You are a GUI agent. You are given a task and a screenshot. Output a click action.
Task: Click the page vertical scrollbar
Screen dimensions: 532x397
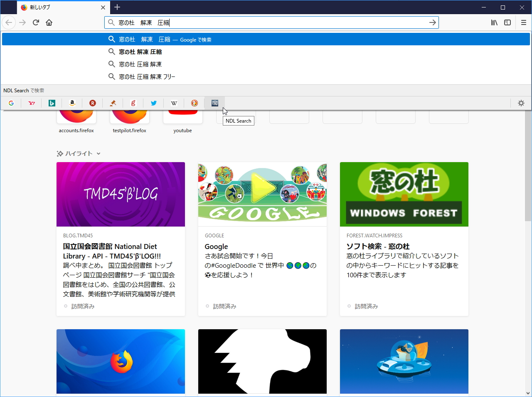coord(528,166)
